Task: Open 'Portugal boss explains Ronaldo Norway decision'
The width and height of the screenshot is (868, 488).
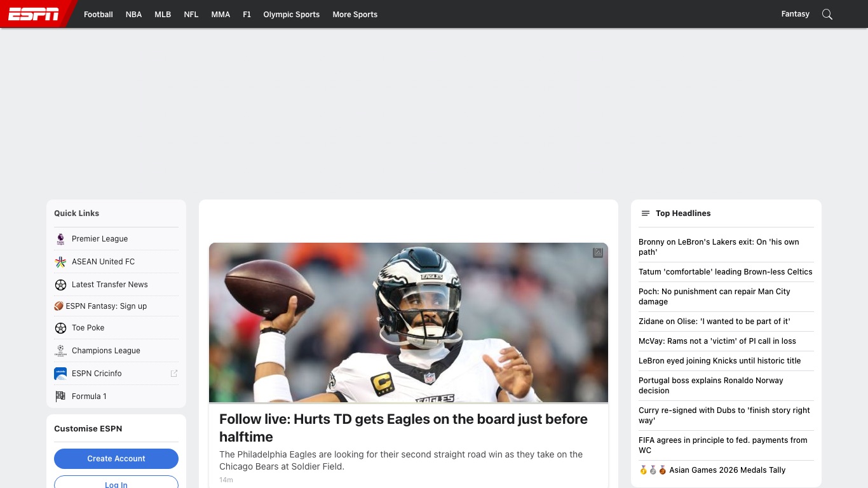Action: 711,386
